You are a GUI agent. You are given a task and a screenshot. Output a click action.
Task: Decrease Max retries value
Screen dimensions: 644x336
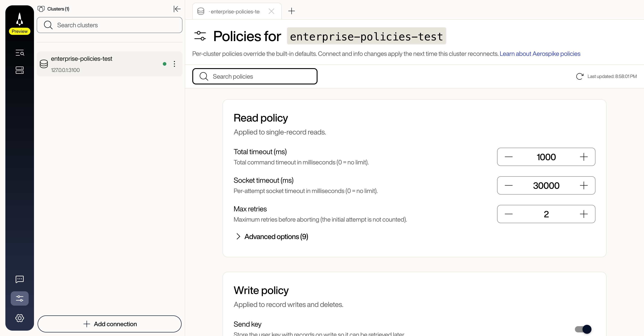tap(508, 214)
